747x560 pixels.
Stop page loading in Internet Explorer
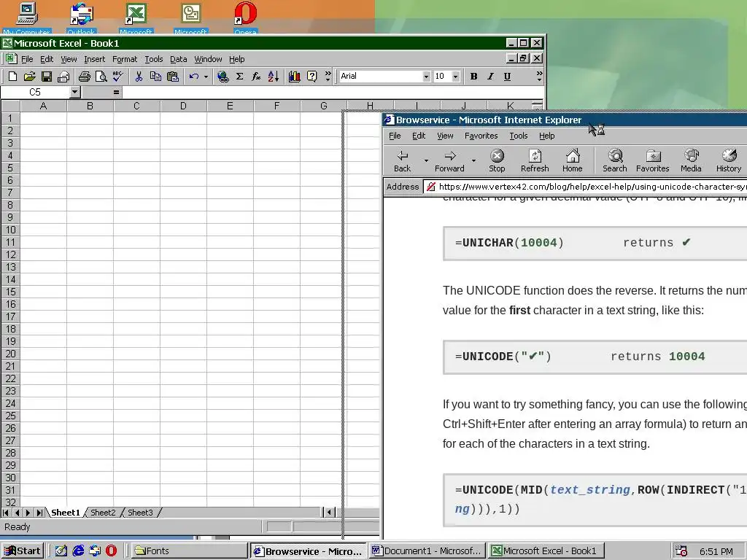(497, 161)
